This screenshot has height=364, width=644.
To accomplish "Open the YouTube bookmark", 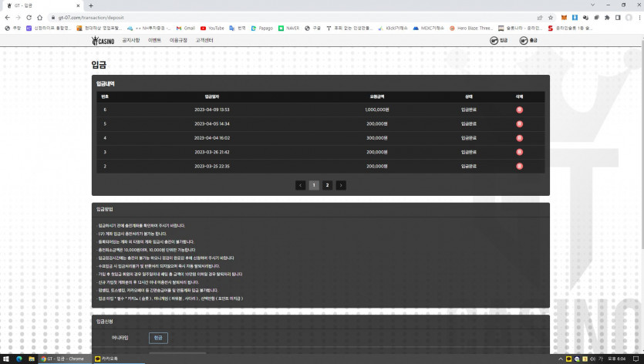I will [212, 29].
